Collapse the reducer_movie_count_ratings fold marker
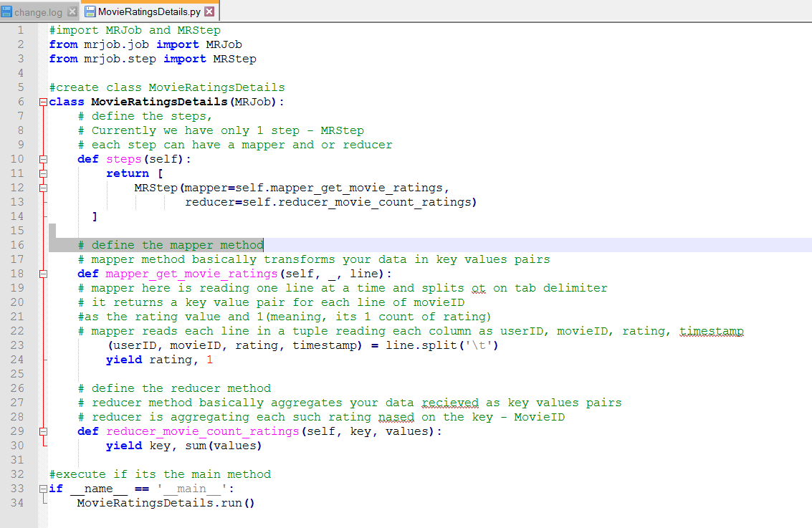Viewport: 812px width, 528px height. pyautogui.click(x=44, y=432)
